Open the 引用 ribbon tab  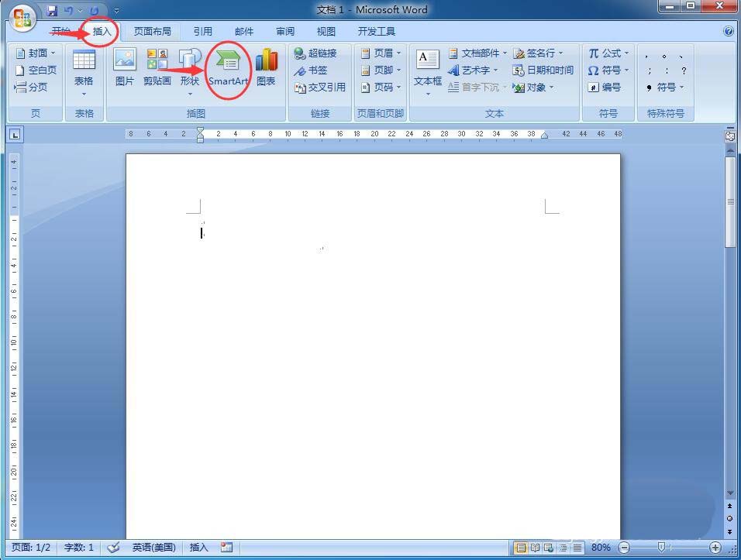coord(203,32)
